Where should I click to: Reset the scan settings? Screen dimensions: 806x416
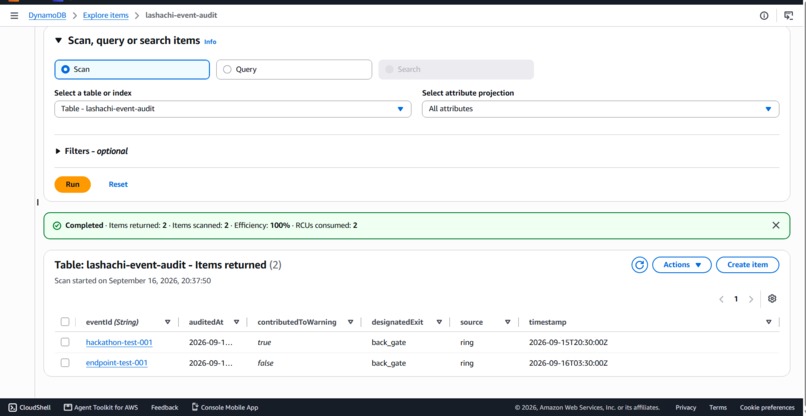118,184
